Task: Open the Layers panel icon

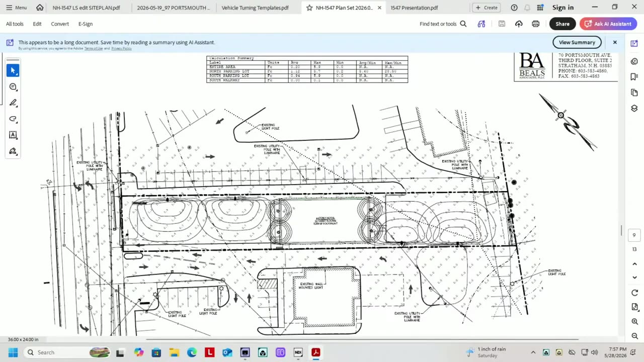Action: tap(634, 109)
